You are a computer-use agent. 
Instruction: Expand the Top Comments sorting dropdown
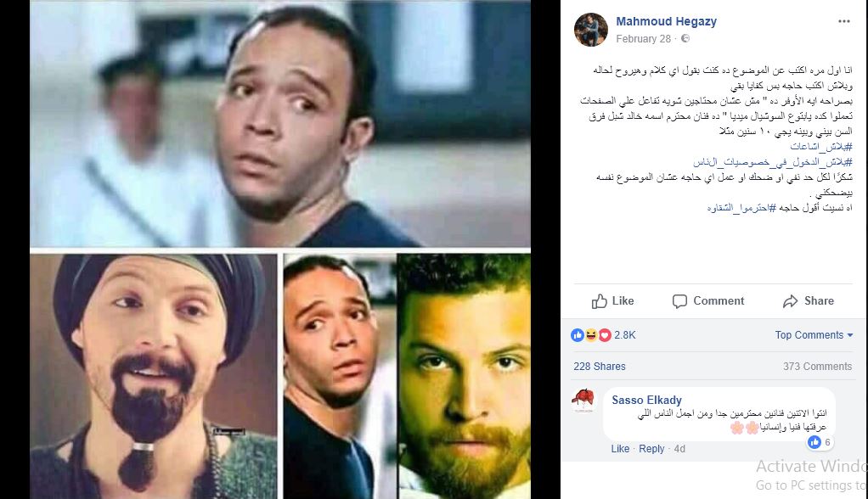(x=814, y=335)
